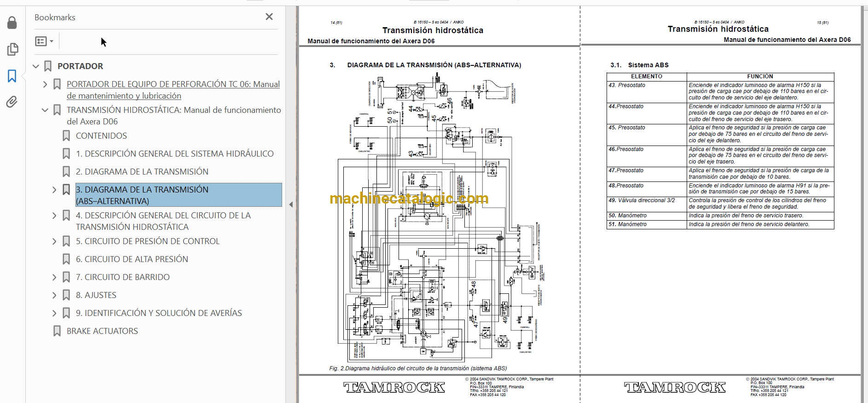
Task: Click bookmark icon beside 8. AJUSTES
Action: click(x=66, y=295)
